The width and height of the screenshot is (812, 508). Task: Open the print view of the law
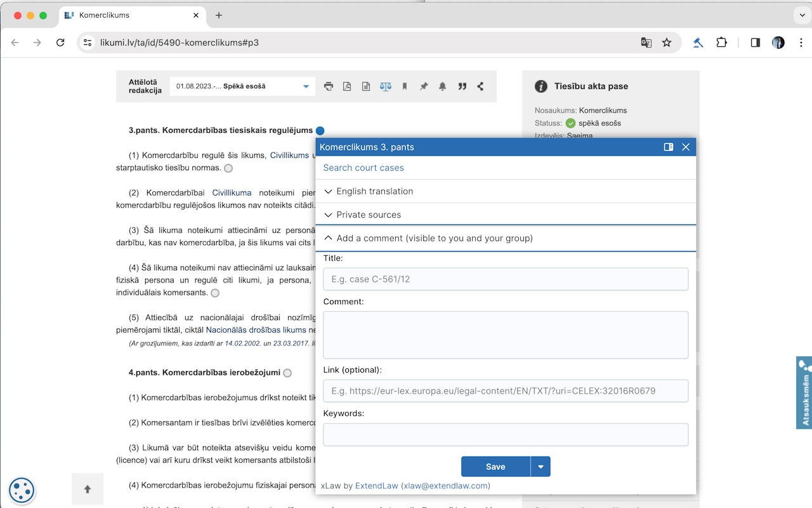(x=329, y=86)
